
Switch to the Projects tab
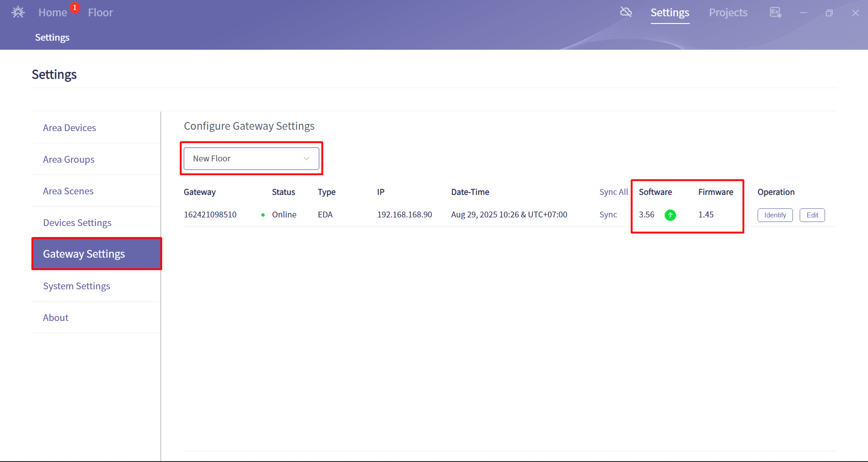728,13
